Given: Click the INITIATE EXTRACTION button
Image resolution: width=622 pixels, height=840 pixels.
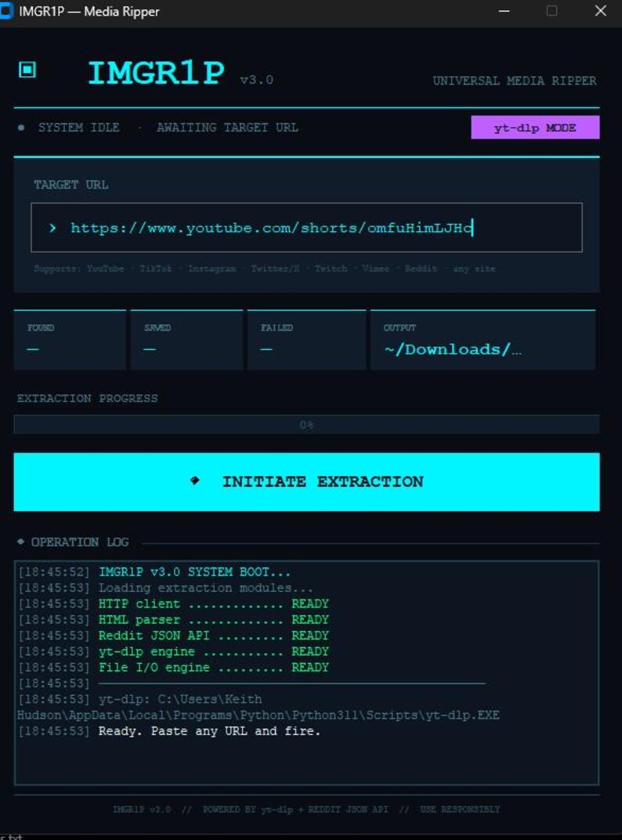Looking at the screenshot, I should coord(307,481).
